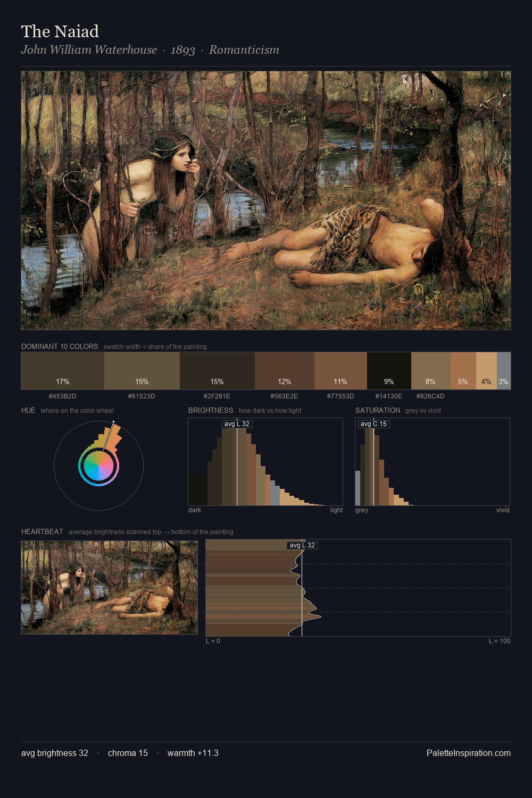532x798 pixels.
Task: Click the 'grey' saturation axis label
Action: [x=362, y=510]
